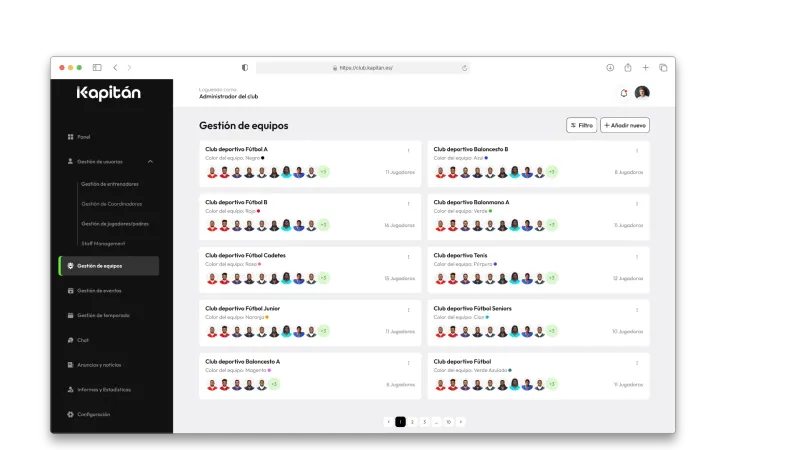Open Club deportivo Fútbol Cadetes title

click(x=245, y=255)
